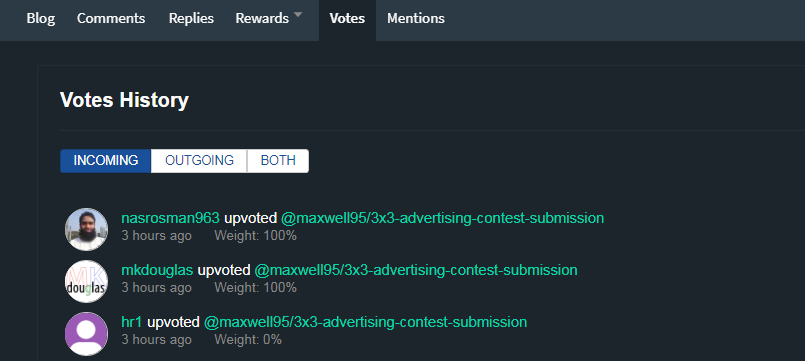Open mkdouglas's avatar image
805x361 pixels.
86,282
